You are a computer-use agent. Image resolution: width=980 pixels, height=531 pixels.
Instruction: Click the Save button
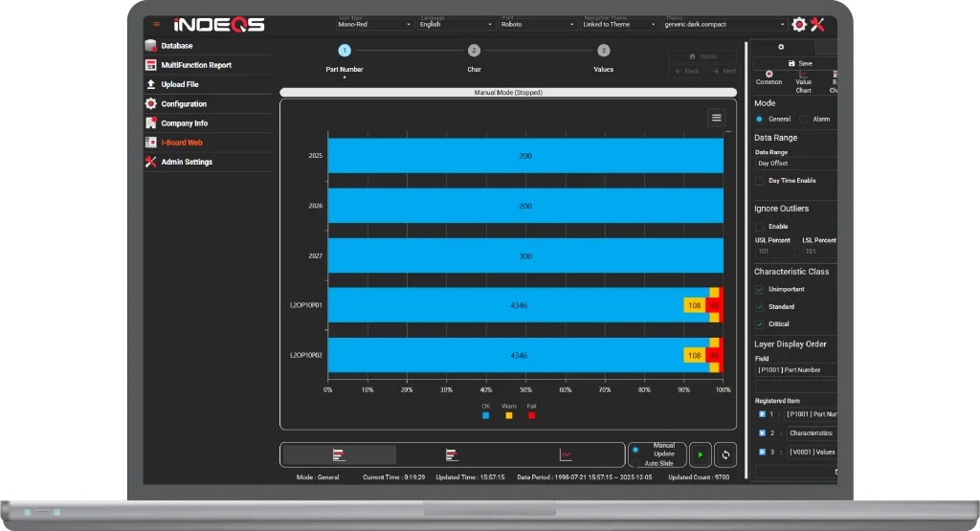click(799, 63)
